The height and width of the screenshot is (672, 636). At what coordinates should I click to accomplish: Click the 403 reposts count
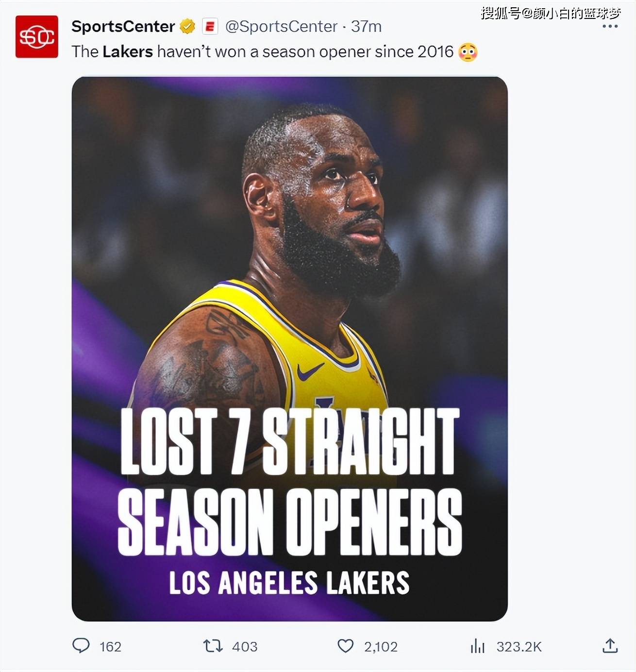pos(245,647)
